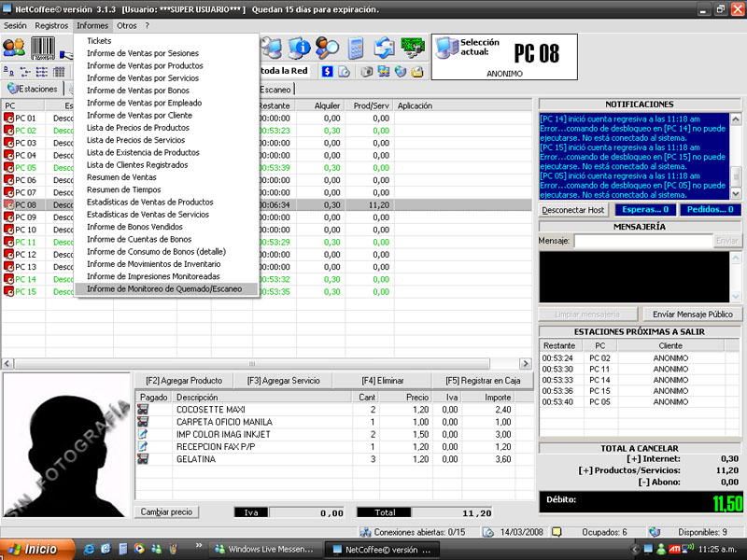Open the calculator toolbar icon
This screenshot has height=560, width=747.
(x=356, y=49)
